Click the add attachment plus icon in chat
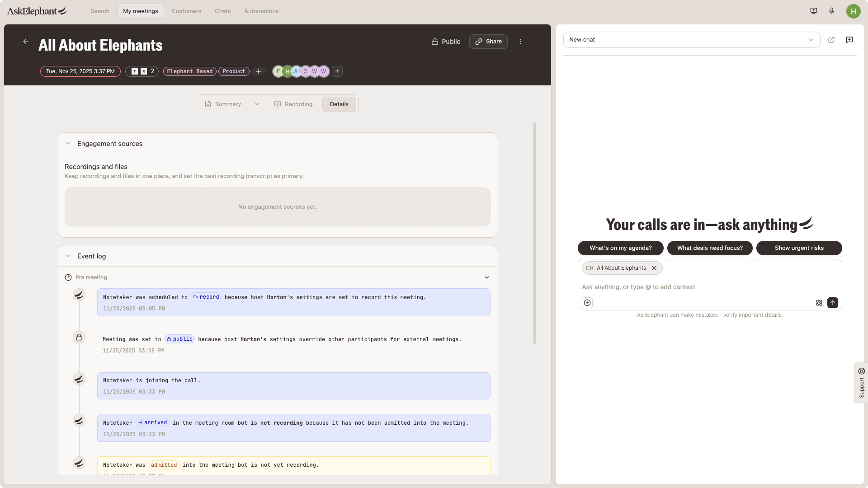The image size is (868, 488). 587,303
